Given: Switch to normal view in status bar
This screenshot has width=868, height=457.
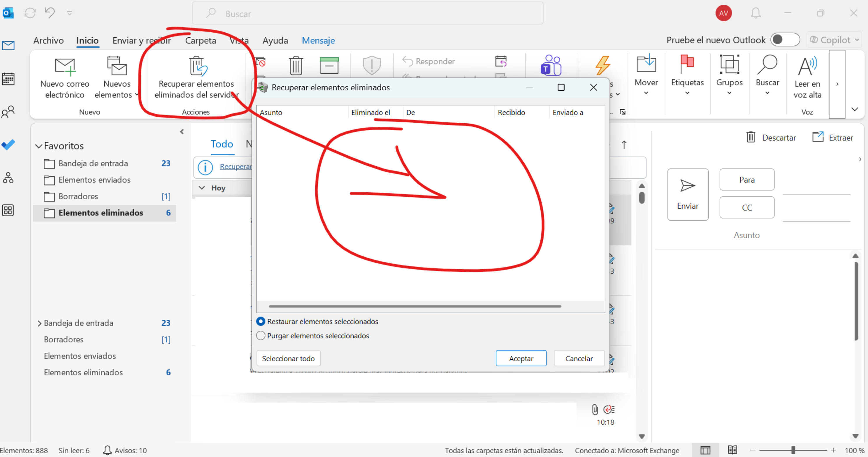Looking at the screenshot, I should 705,450.
